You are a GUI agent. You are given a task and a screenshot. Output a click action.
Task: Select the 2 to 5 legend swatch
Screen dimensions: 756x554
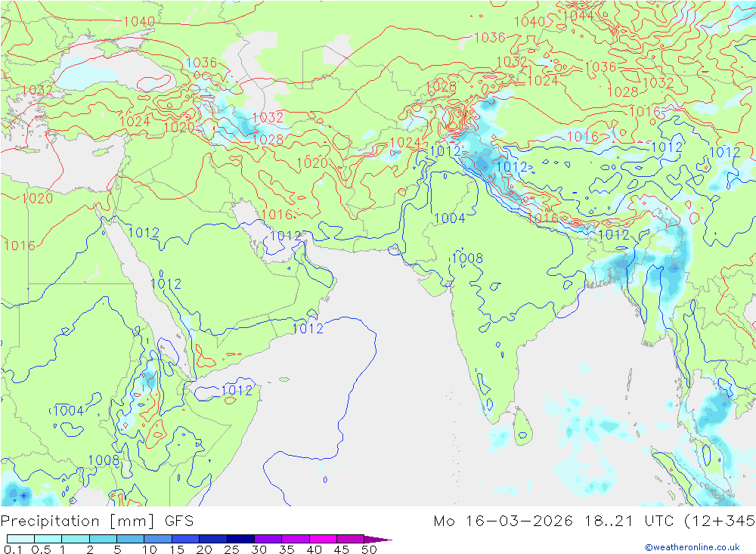click(103, 539)
